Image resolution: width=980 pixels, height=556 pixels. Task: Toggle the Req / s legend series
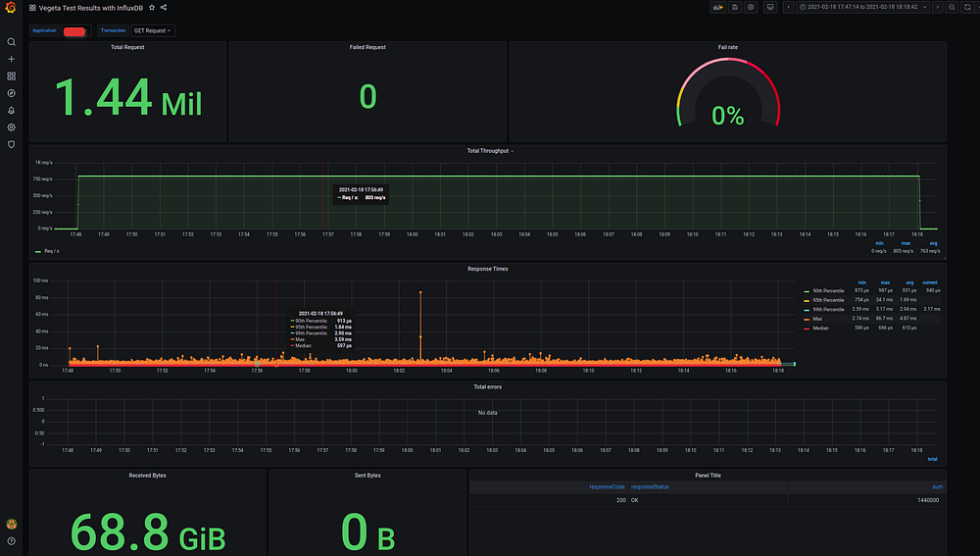(51, 251)
